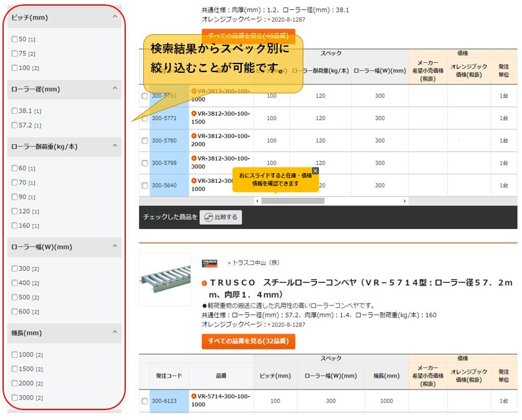Click the 発注コード column header in second table
The height and width of the screenshot is (420, 522).
[169, 376]
